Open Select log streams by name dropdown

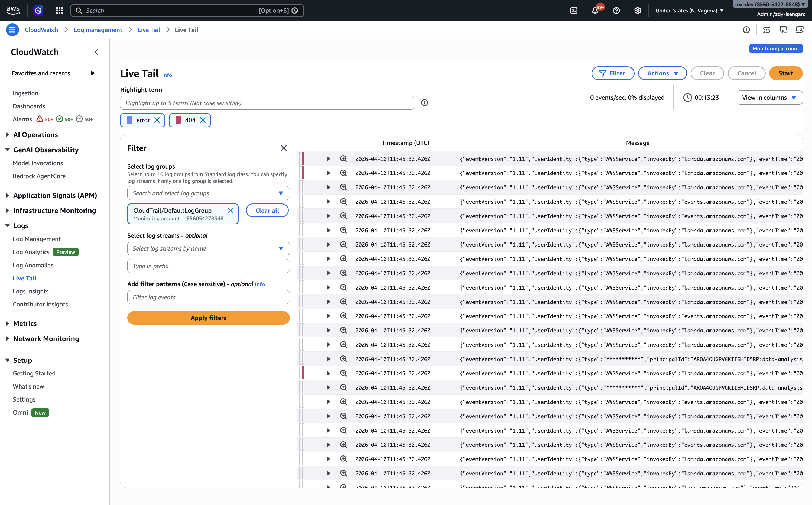(x=208, y=248)
